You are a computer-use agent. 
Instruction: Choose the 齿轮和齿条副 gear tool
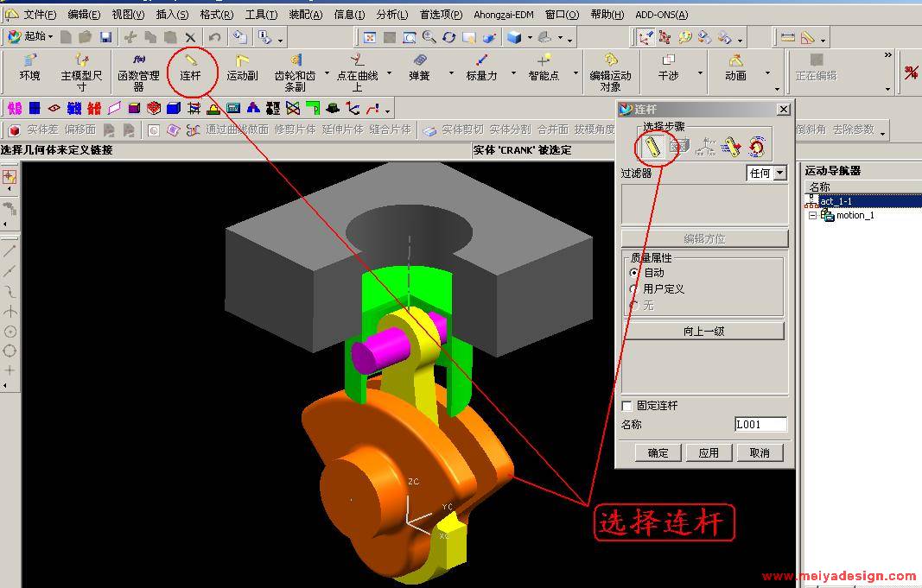point(296,73)
